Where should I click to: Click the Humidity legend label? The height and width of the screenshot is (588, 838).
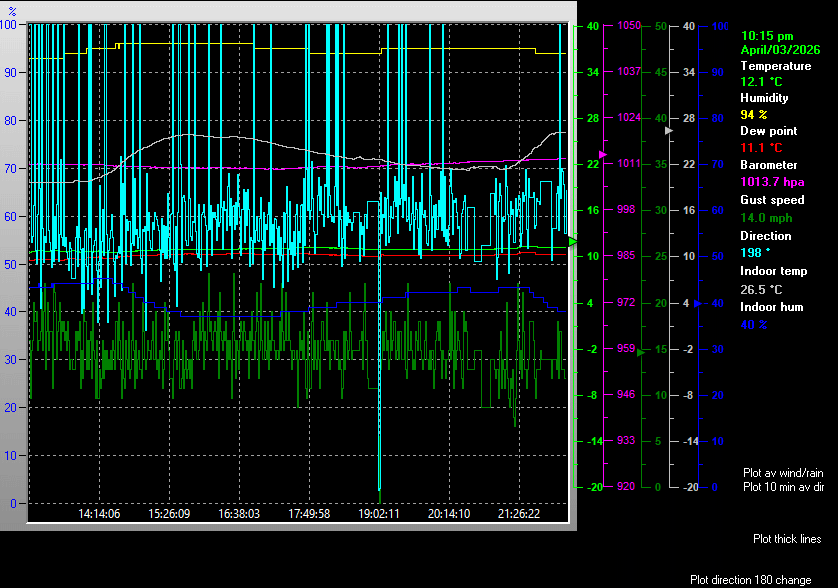pyautogui.click(x=764, y=98)
